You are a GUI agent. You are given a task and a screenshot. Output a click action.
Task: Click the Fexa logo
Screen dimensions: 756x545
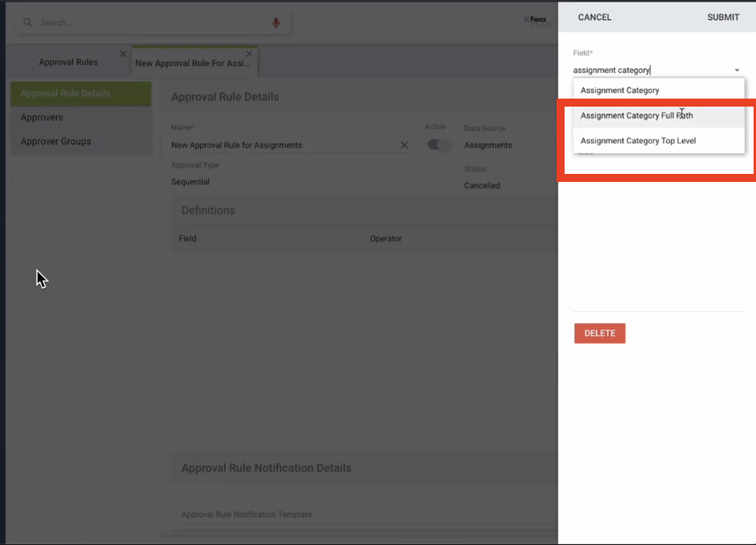pyautogui.click(x=534, y=19)
